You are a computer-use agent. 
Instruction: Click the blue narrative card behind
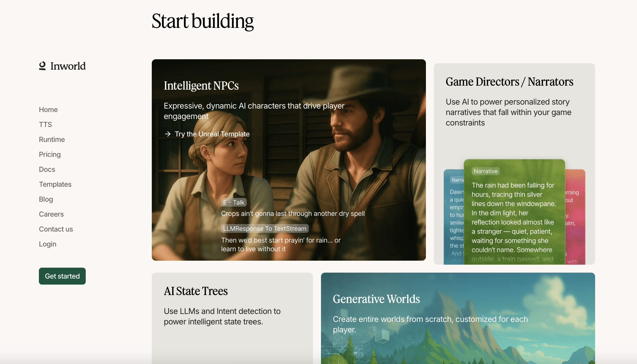[x=454, y=220]
